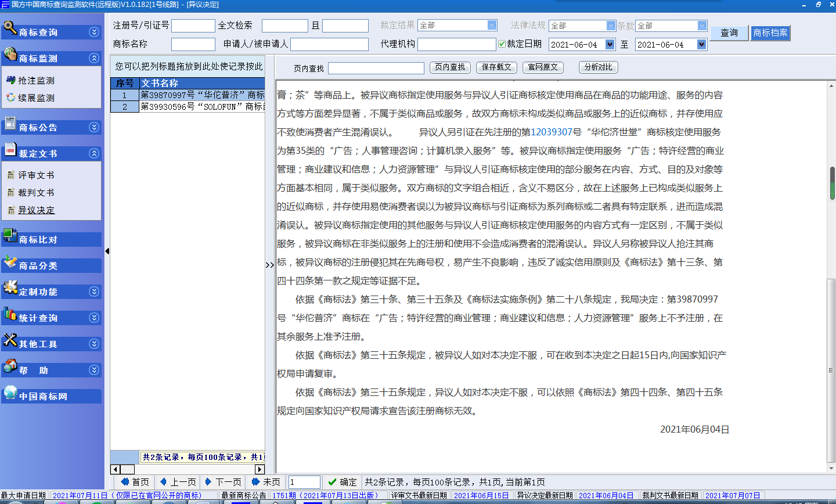
Task: Open the 12039307 trademark number link
Action: point(552,132)
